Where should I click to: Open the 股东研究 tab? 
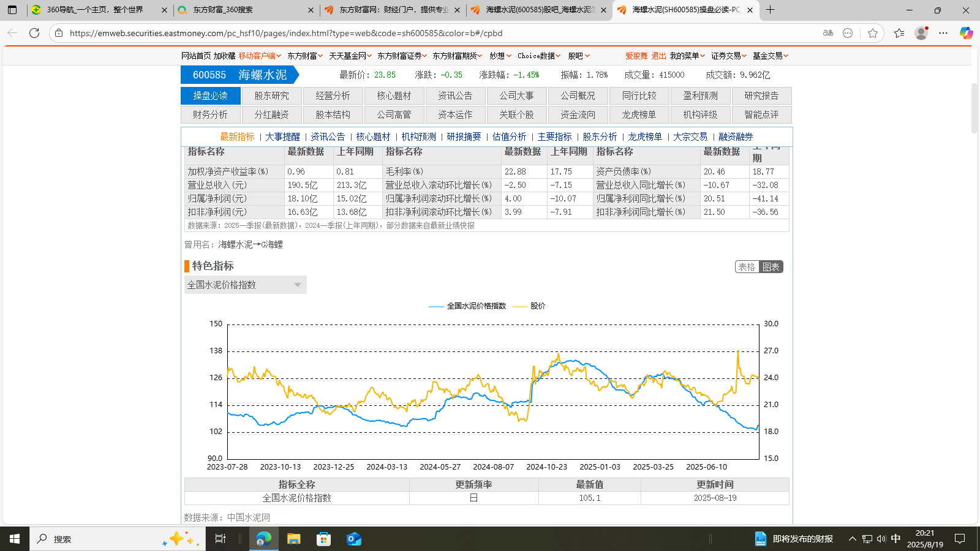tap(271, 96)
